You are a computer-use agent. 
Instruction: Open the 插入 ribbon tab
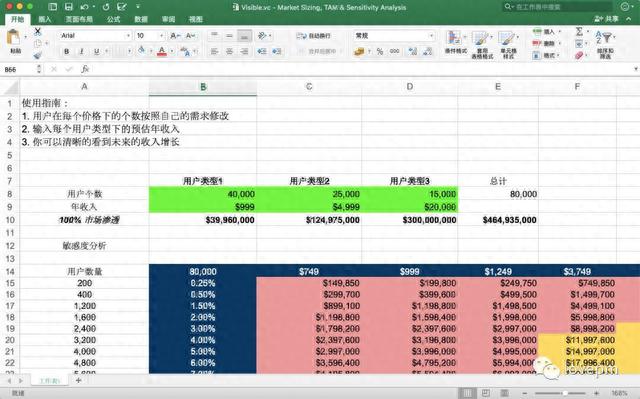[45, 19]
